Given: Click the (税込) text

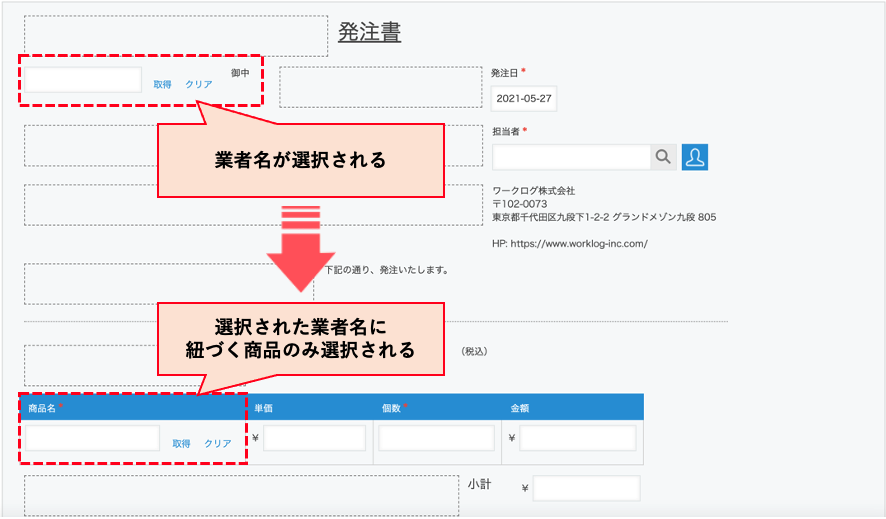Looking at the screenshot, I should (x=474, y=351).
